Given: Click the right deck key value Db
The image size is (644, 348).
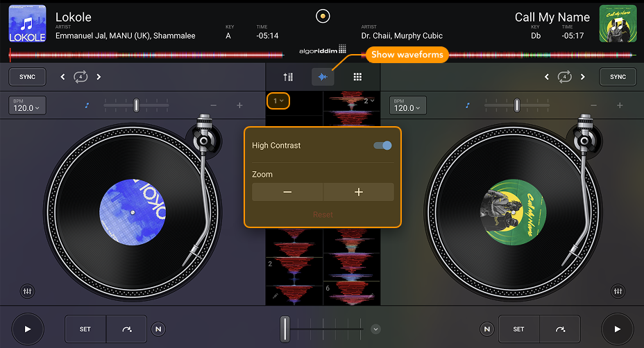Looking at the screenshot, I should point(536,36).
